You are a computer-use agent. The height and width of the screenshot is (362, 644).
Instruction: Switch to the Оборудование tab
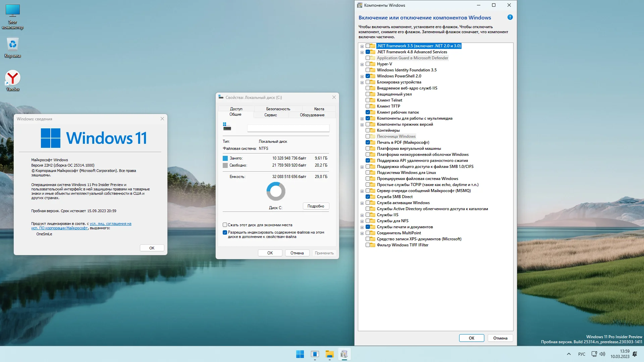pos(312,115)
